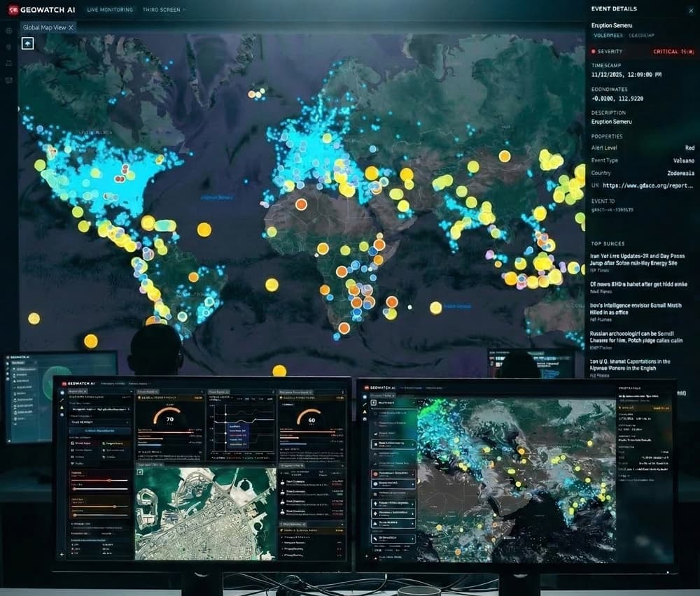Screen dimensions: 700x596
Task: Select first row icon in lower-left monitor list
Action: point(283,482)
